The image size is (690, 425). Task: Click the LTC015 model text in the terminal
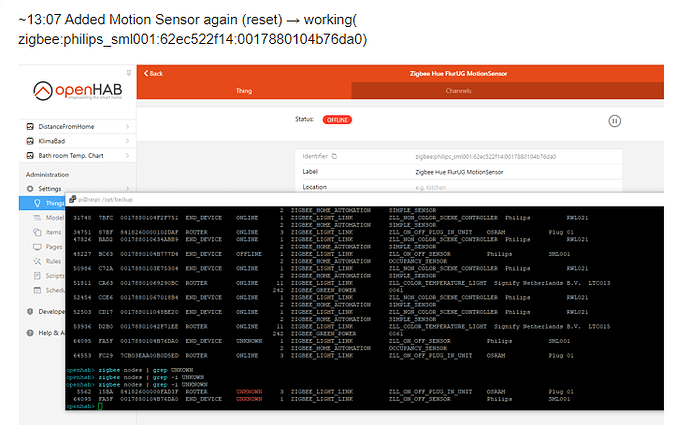(x=599, y=326)
